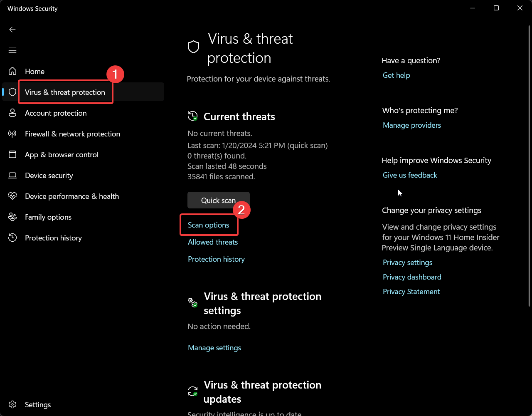Open Privacy dashboard link
532x416 pixels.
coord(412,277)
